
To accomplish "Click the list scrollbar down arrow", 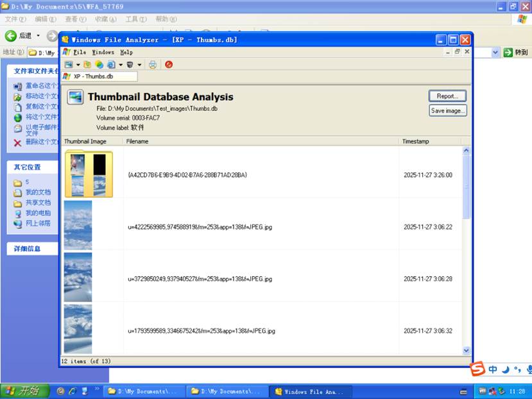I will pos(466,350).
